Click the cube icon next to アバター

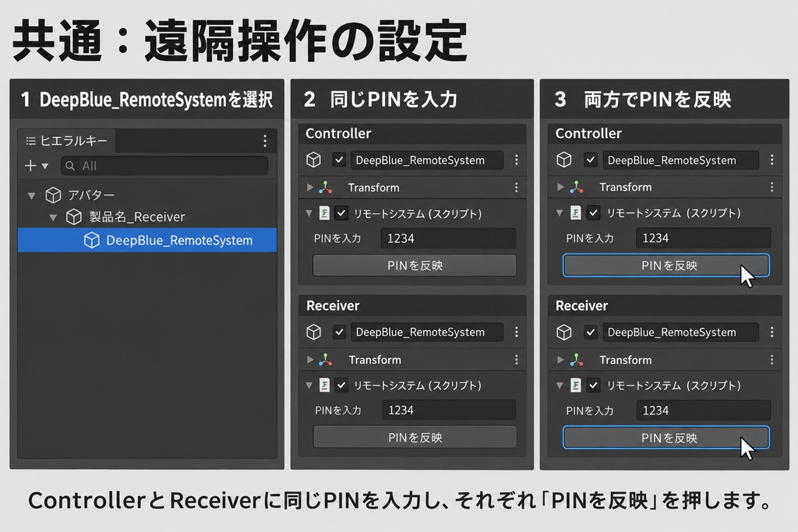click(x=54, y=195)
